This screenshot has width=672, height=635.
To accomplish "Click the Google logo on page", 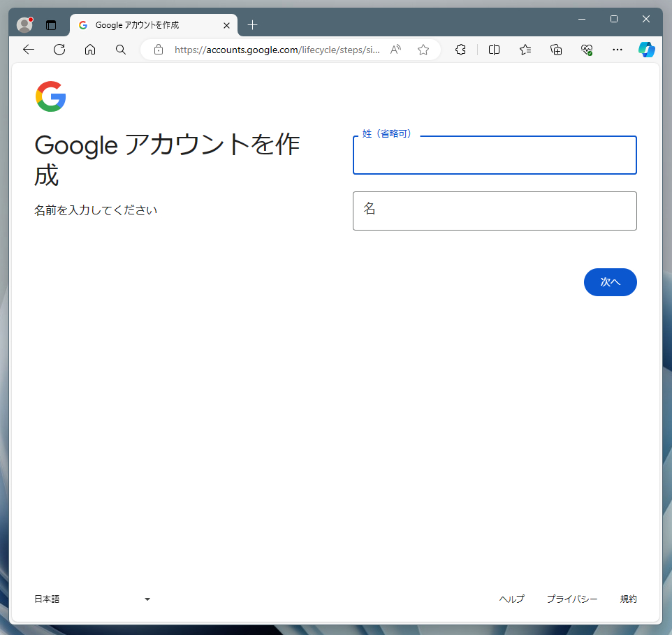I will (50, 96).
